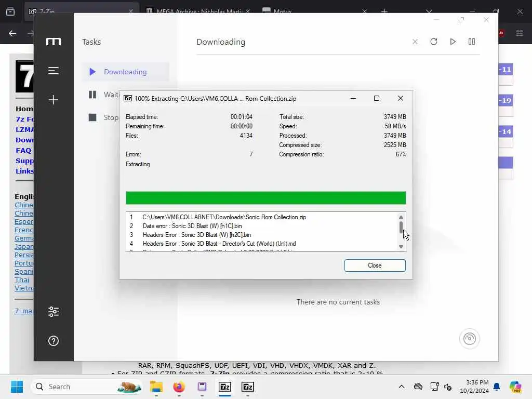Open the purple app icon on taskbar

point(202,387)
